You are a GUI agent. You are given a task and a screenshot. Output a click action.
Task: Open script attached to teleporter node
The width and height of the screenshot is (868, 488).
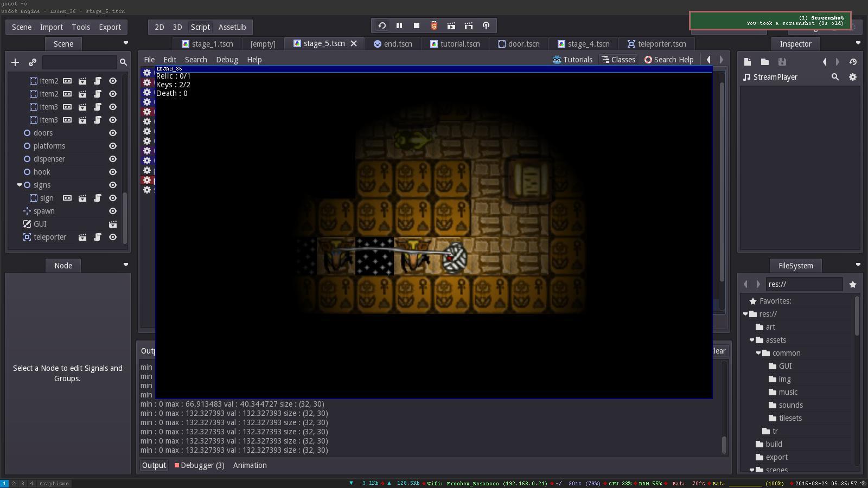tap(98, 237)
